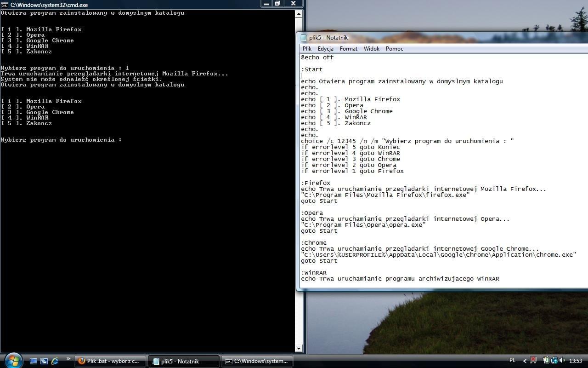Click the Show Desktop quick launch icon
The height and width of the screenshot is (368, 588).
click(x=34, y=361)
